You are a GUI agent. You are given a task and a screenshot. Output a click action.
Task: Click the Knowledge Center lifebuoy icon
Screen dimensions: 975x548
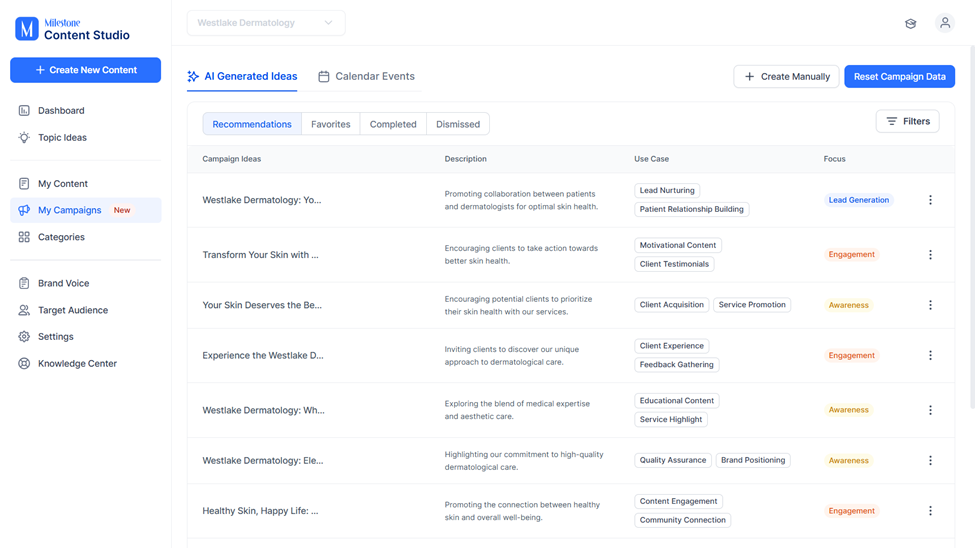pyautogui.click(x=24, y=363)
